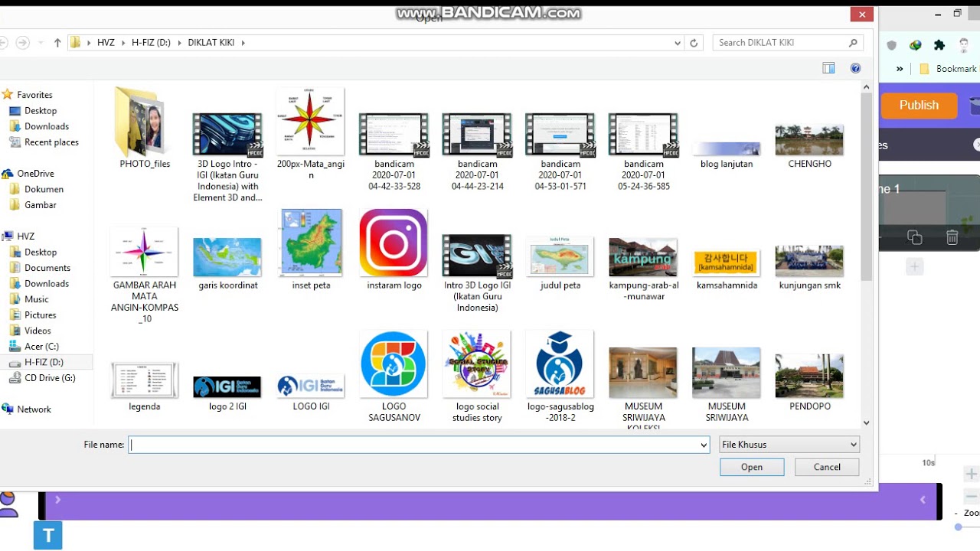This screenshot has height=551, width=980.
Task: Select HVZ computer node in sidebar
Action: pyautogui.click(x=25, y=236)
